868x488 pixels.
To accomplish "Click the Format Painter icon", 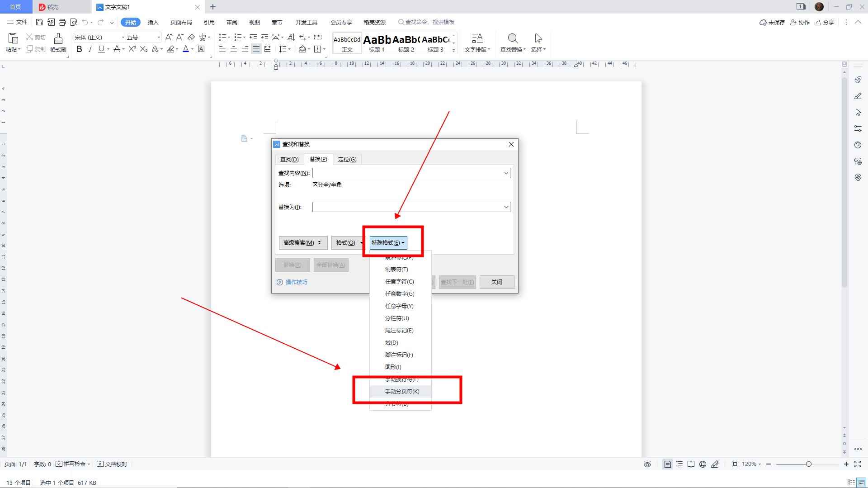I will coord(58,39).
